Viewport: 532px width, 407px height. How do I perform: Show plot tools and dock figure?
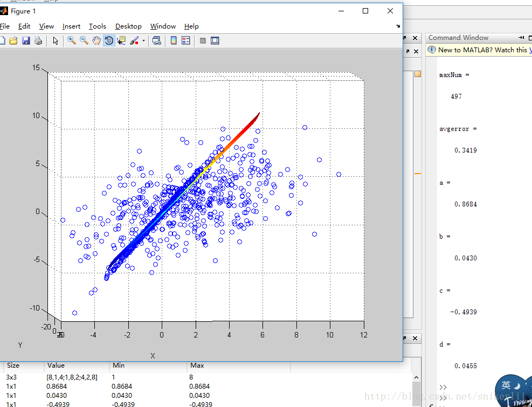coord(215,41)
